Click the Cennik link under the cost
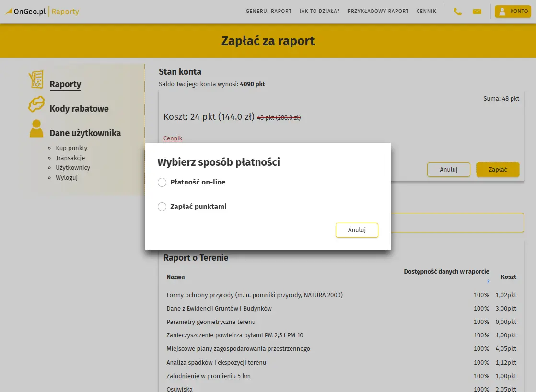536x392 pixels. (x=173, y=138)
